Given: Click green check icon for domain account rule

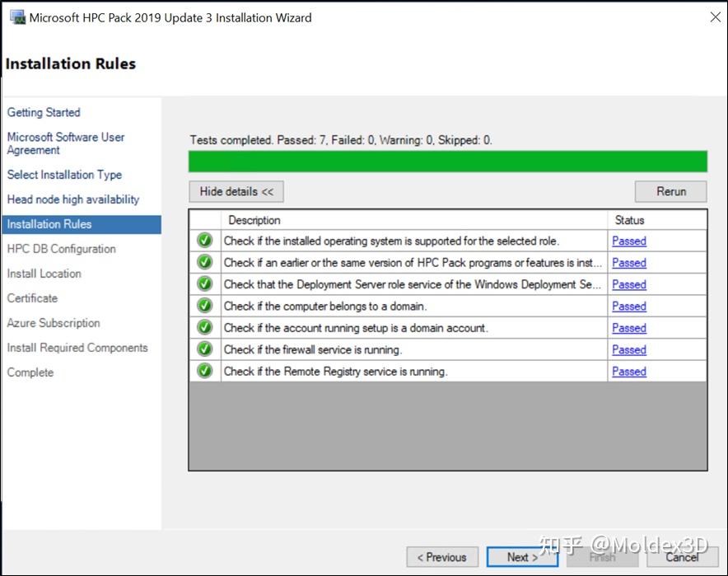Looking at the screenshot, I should coord(205,327).
